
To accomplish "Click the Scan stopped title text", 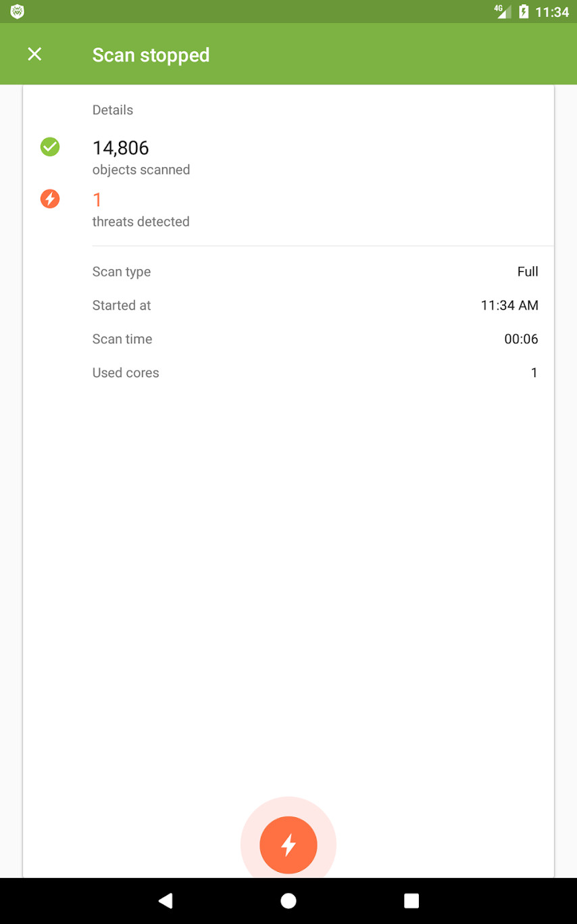I will 151,55.
